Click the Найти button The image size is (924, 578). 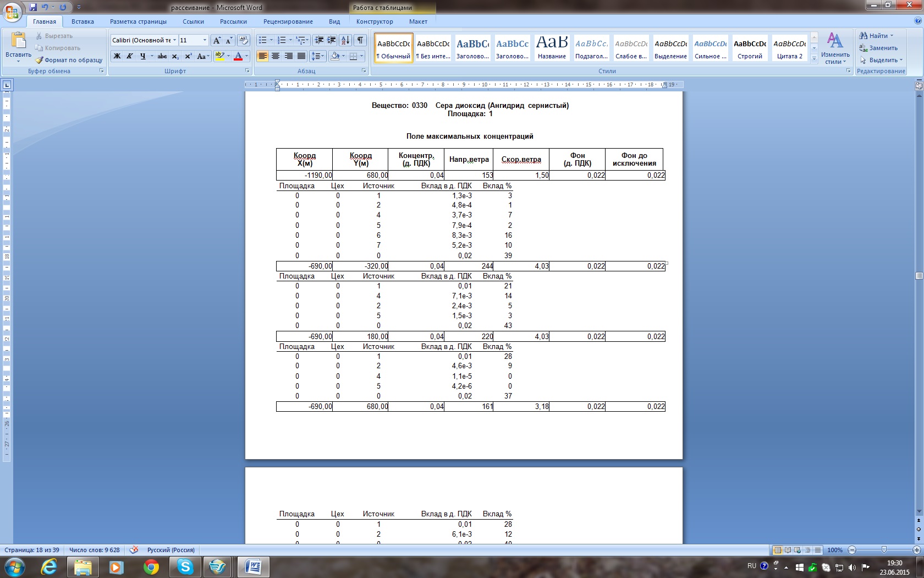click(878, 36)
